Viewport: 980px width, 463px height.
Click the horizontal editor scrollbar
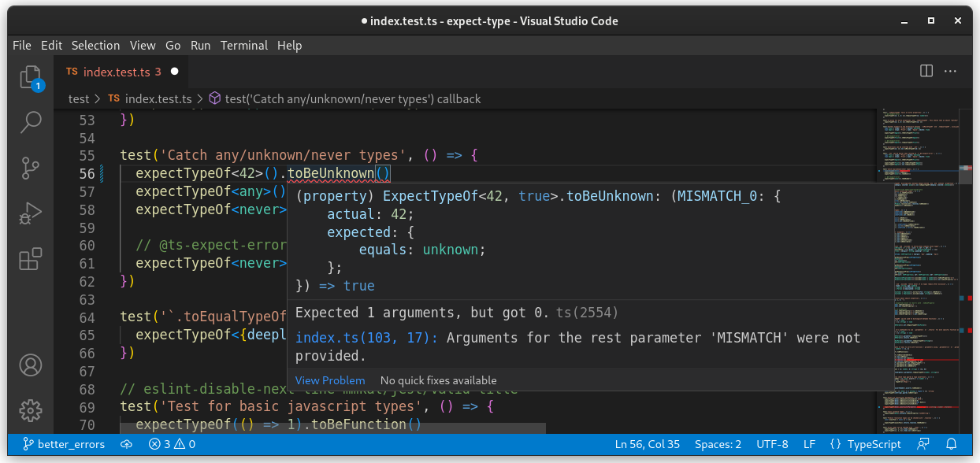click(333, 428)
